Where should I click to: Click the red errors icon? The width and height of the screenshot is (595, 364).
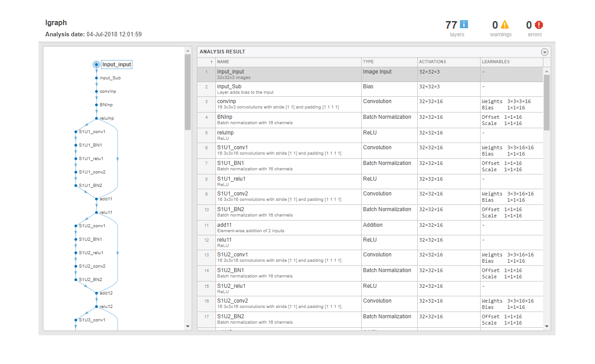(x=538, y=25)
